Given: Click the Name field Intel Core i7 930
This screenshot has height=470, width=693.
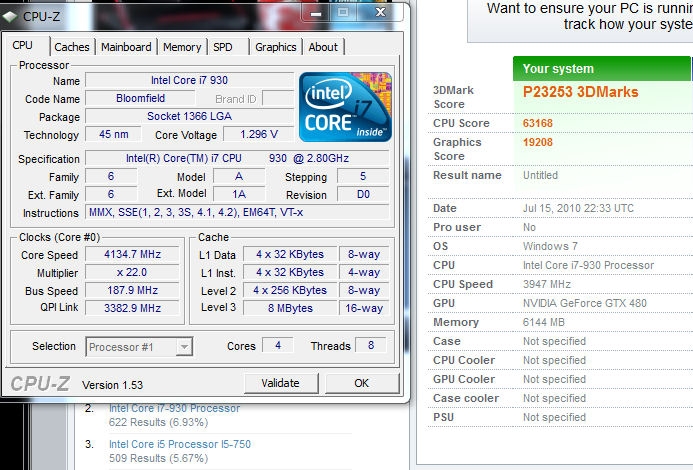Looking at the screenshot, I should pyautogui.click(x=190, y=80).
